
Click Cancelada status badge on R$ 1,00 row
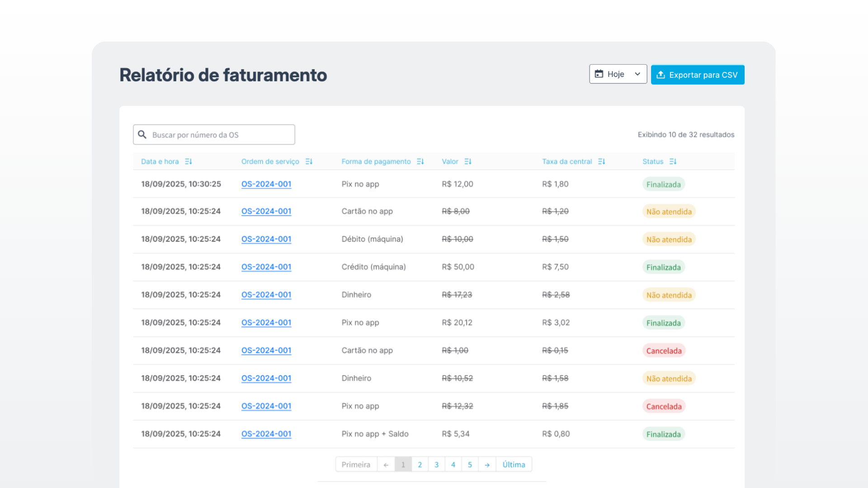click(663, 351)
